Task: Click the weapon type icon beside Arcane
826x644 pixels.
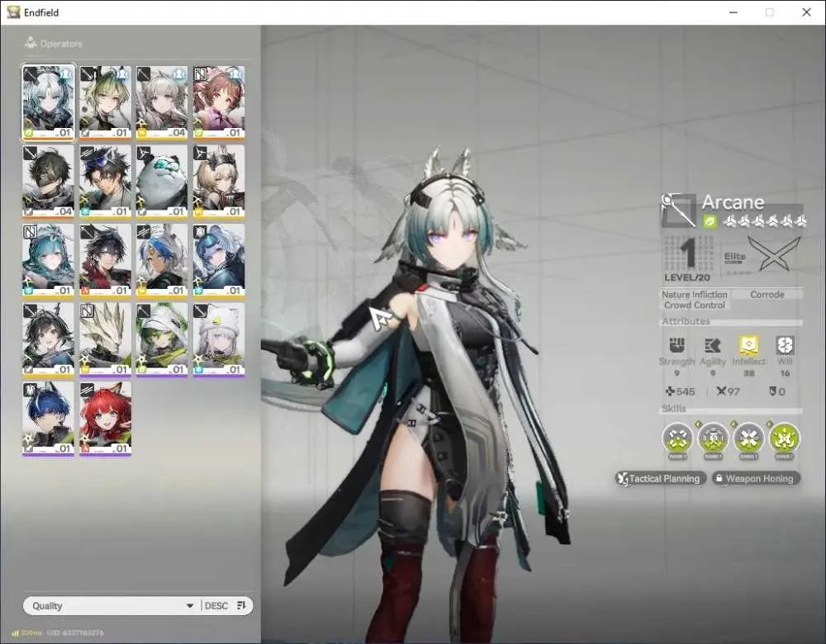Action: 678,210
